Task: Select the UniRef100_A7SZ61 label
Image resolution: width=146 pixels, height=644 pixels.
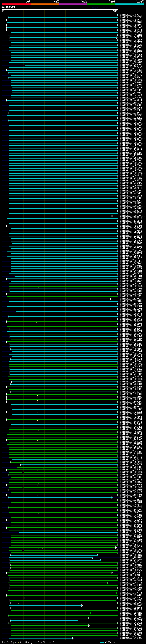Action: [131, 70]
